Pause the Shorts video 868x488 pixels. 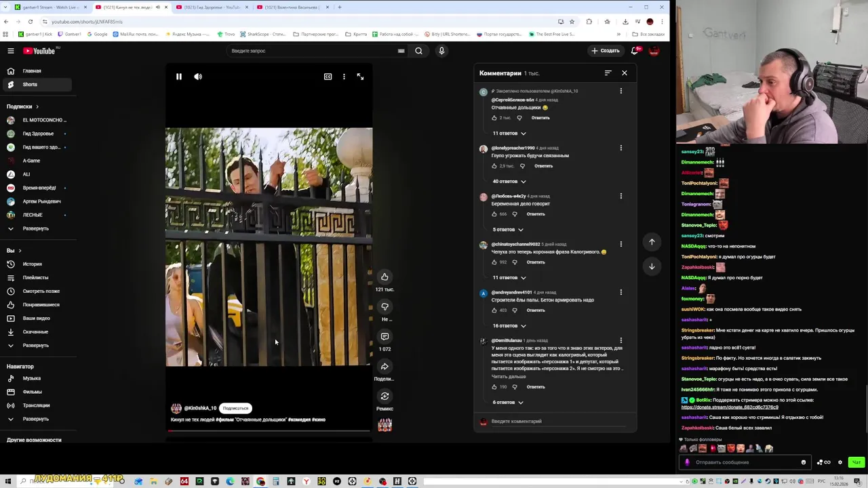179,77
